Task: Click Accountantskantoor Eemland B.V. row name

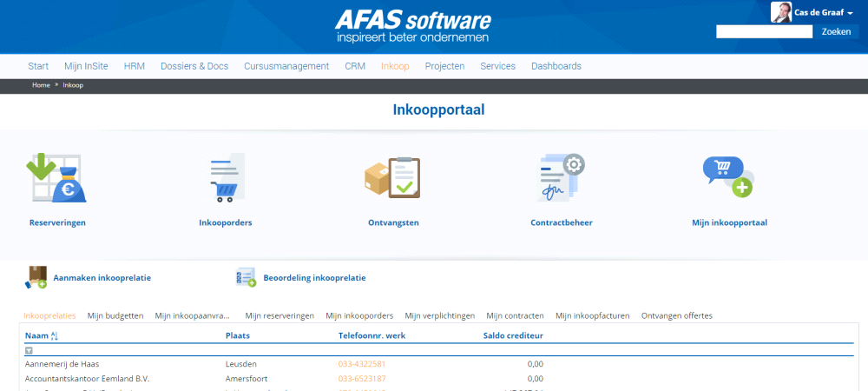Action: 88,379
